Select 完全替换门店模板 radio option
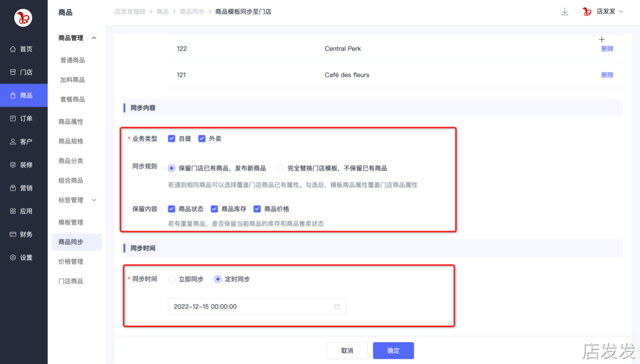This screenshot has height=364, width=640. pyautogui.click(x=280, y=168)
